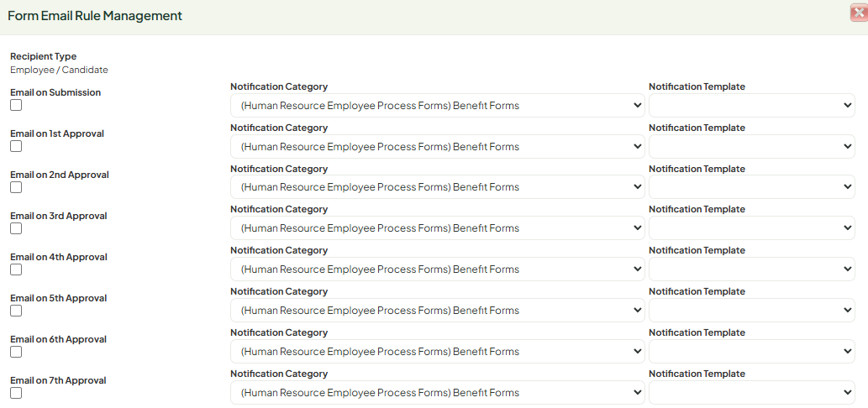
Task: Open Notification Template dropdown for 2nd Approval
Action: tap(752, 187)
